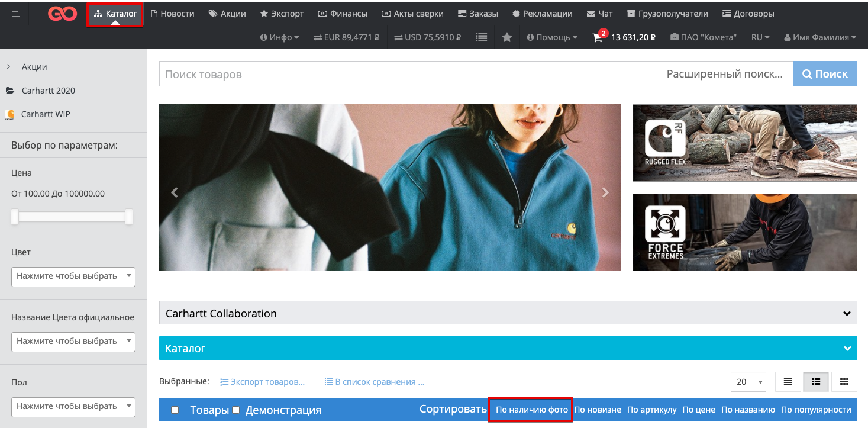Screen dimensions: 868x428
Task: Go to next banner slide
Action: (x=605, y=192)
